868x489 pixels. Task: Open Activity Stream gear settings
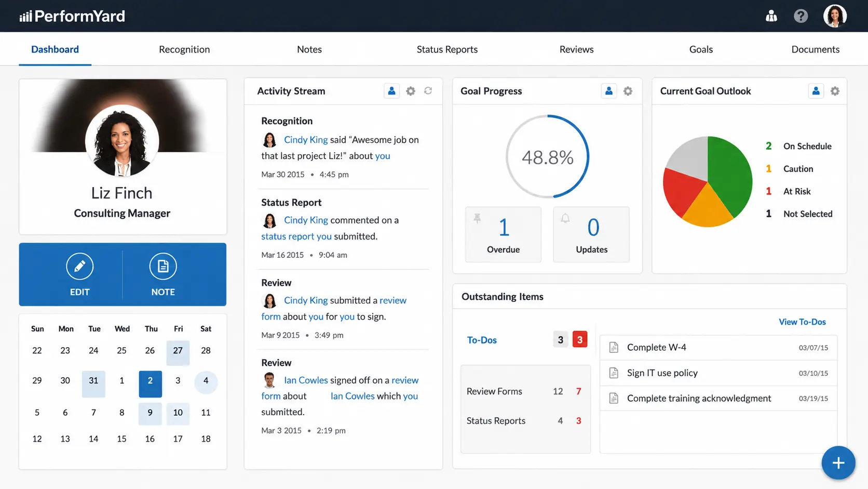tap(411, 91)
